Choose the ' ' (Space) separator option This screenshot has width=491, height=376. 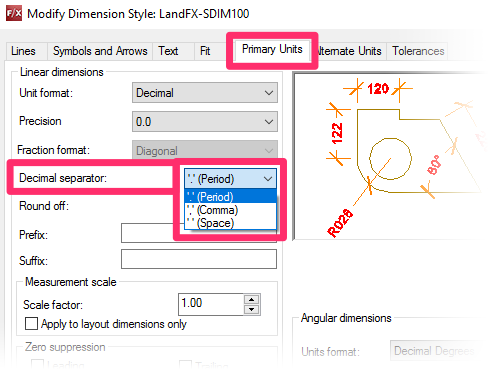pos(231,223)
